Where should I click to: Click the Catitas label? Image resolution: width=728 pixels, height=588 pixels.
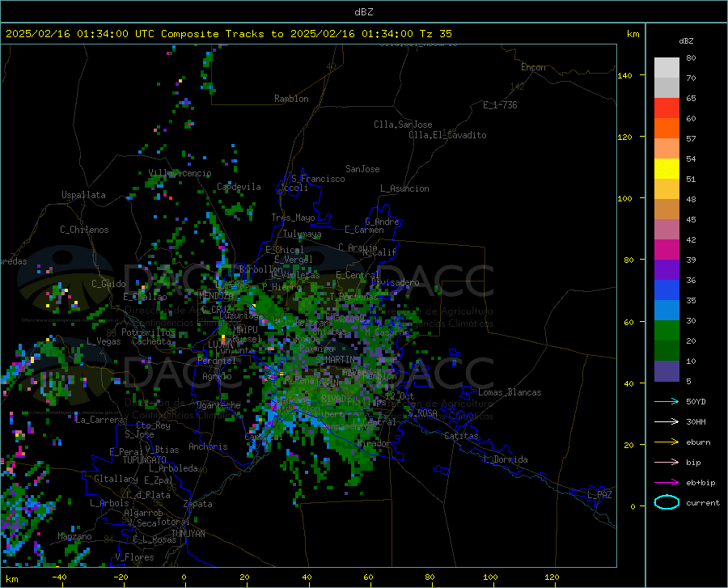tap(461, 436)
